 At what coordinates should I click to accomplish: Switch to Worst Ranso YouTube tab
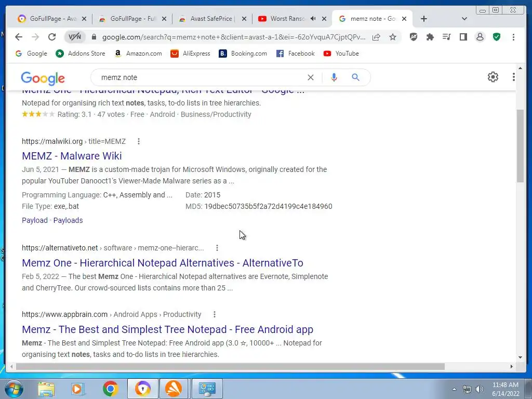pos(287,19)
